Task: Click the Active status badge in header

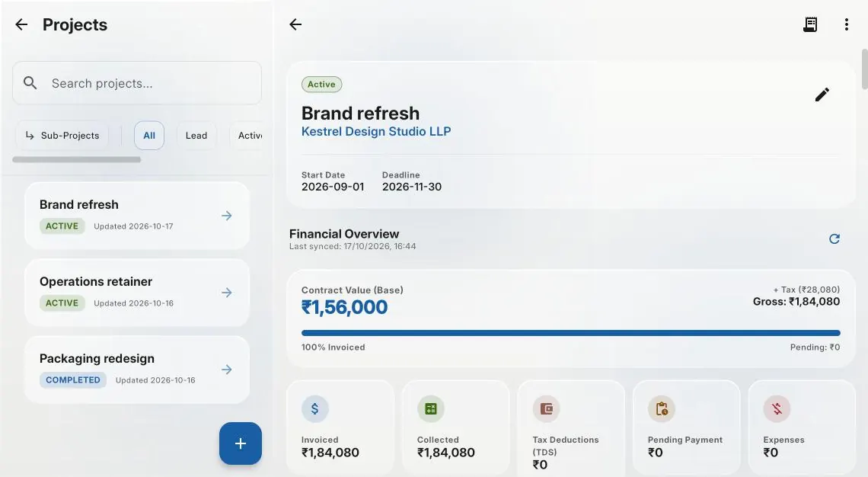Action: coord(321,85)
